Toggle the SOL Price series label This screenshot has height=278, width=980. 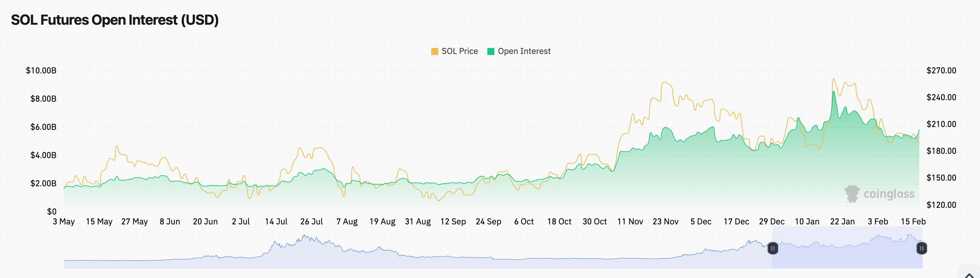(x=460, y=52)
